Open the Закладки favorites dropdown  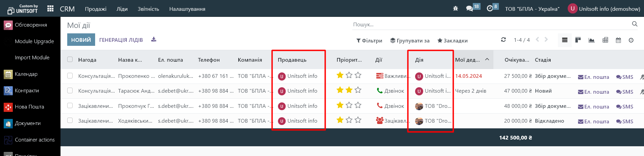pyautogui.click(x=452, y=40)
